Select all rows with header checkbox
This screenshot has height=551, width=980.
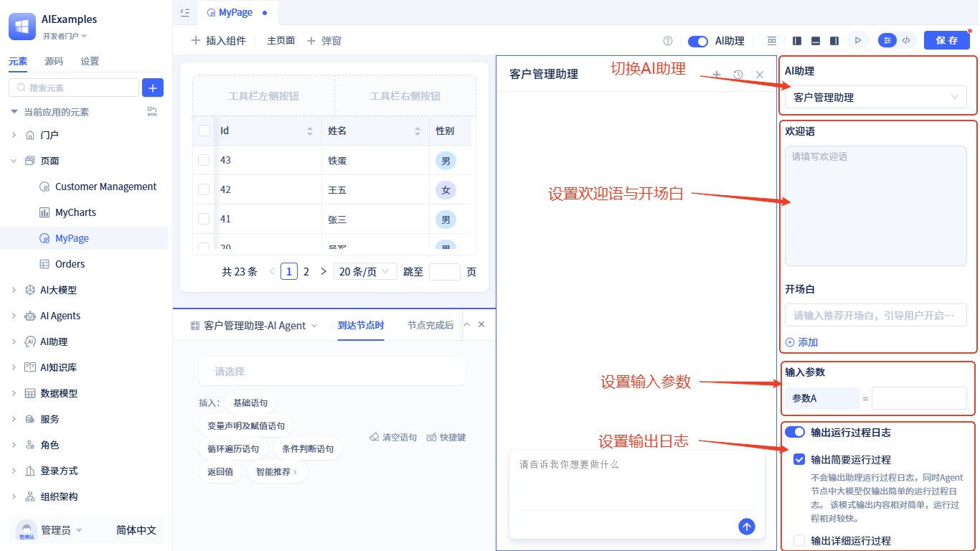204,131
